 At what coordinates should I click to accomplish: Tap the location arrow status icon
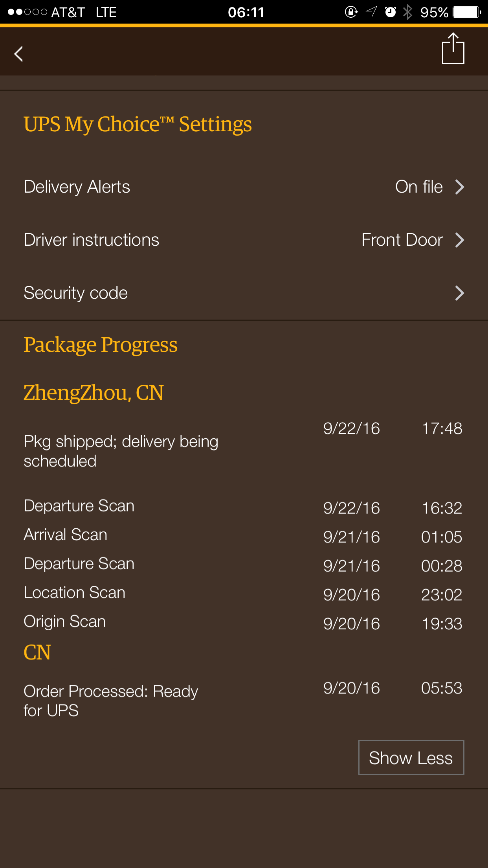click(371, 12)
